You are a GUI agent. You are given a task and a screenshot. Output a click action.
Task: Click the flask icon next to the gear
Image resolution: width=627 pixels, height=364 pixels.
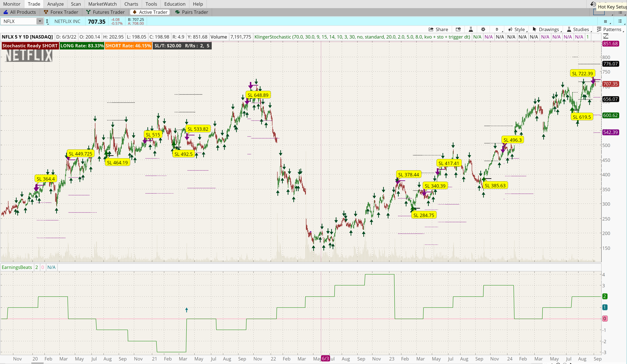tap(471, 29)
